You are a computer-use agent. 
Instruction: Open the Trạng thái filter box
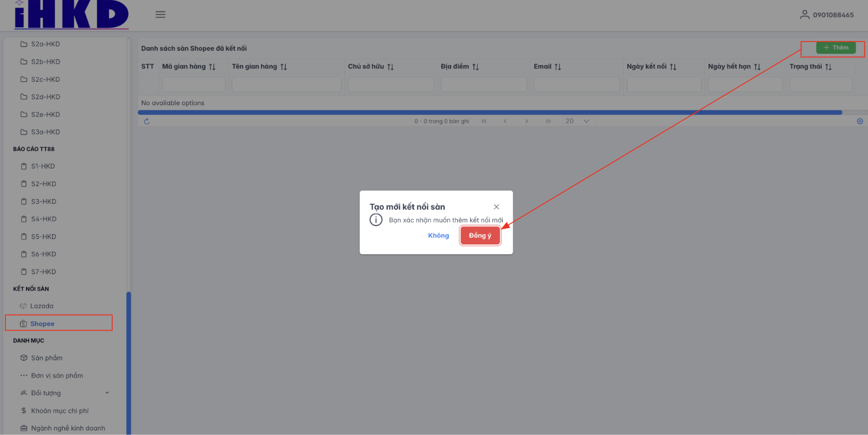point(820,85)
